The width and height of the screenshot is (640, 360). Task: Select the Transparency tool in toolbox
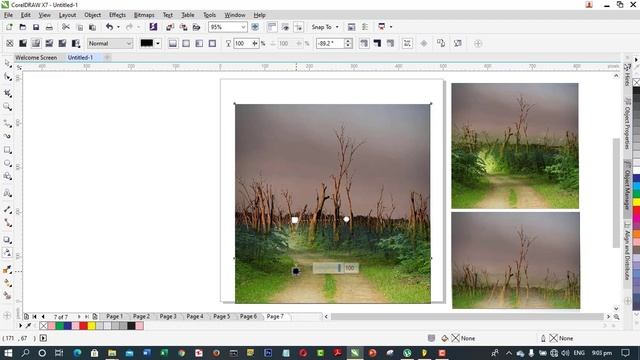click(7, 253)
